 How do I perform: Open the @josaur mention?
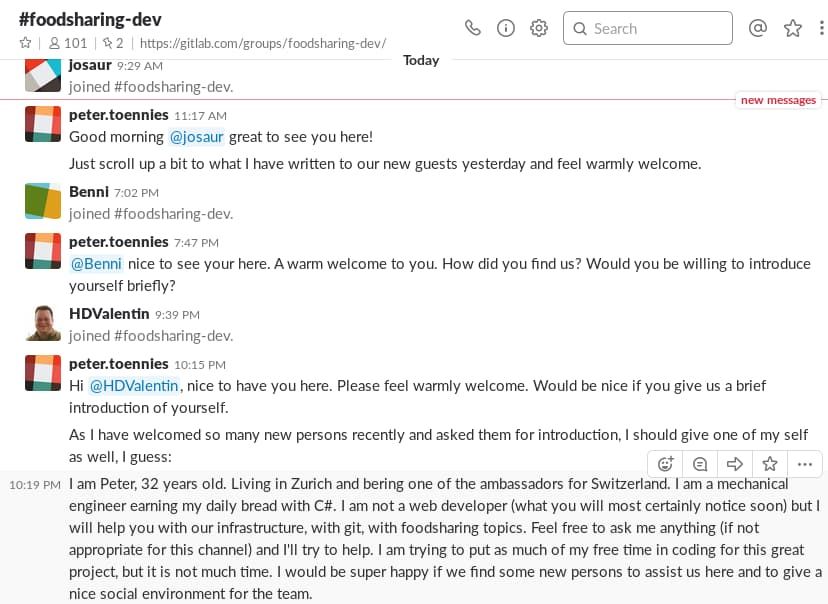[196, 137]
